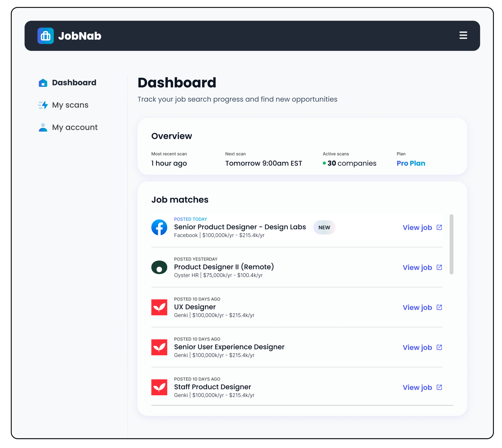502x448 pixels.
Task: Click Genki logo beside UX Designer
Action: (159, 307)
